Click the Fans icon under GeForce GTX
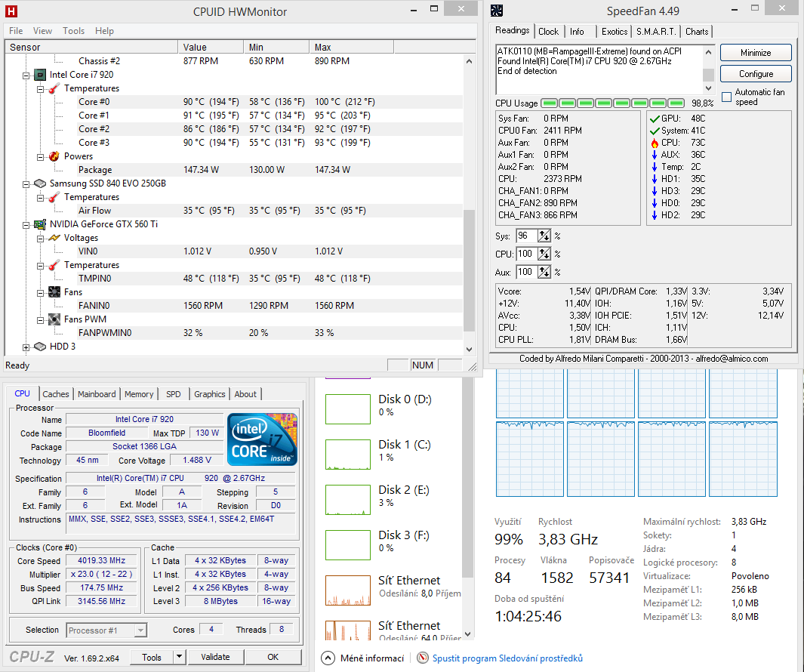Viewport: 804px width, 672px height. click(54, 292)
